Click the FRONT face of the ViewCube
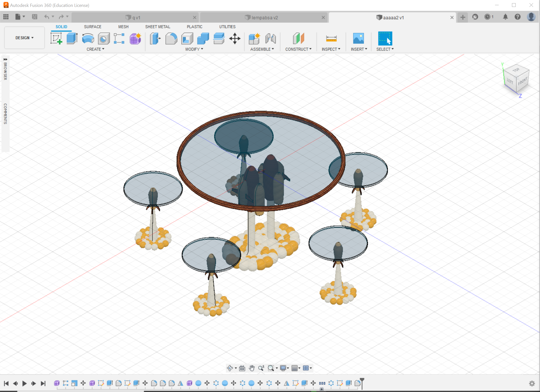This screenshot has width=540, height=392. [x=522, y=82]
